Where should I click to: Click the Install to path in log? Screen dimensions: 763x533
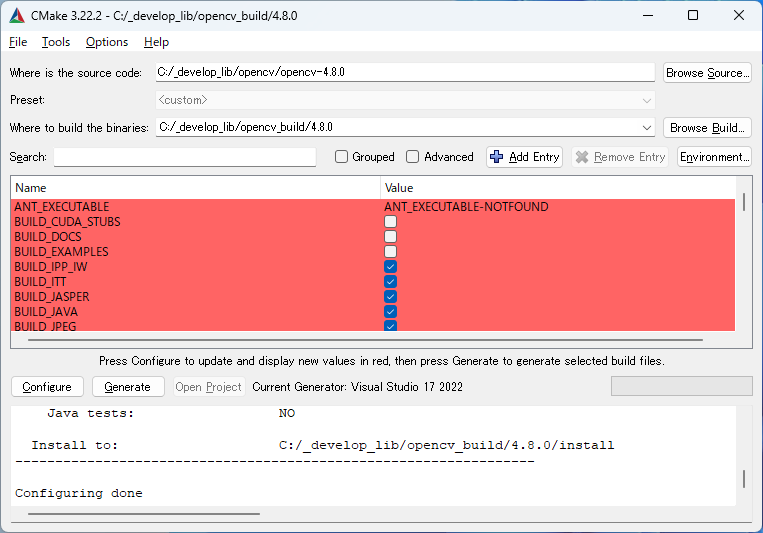pos(446,445)
